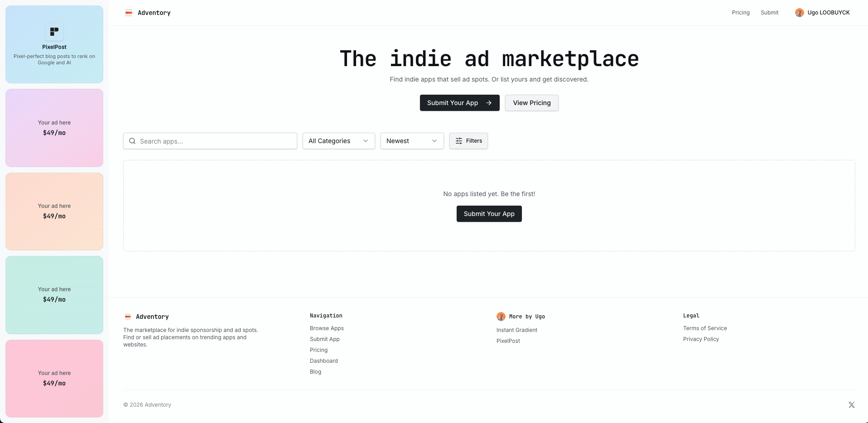This screenshot has width=868, height=423.
Task: Click the sliders icon on Filters button
Action: 459,141
